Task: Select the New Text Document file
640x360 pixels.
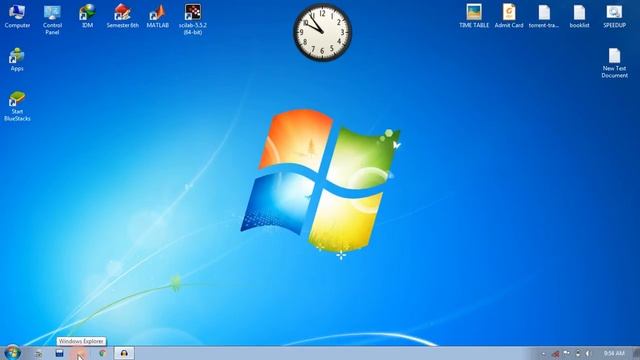Action: click(614, 63)
